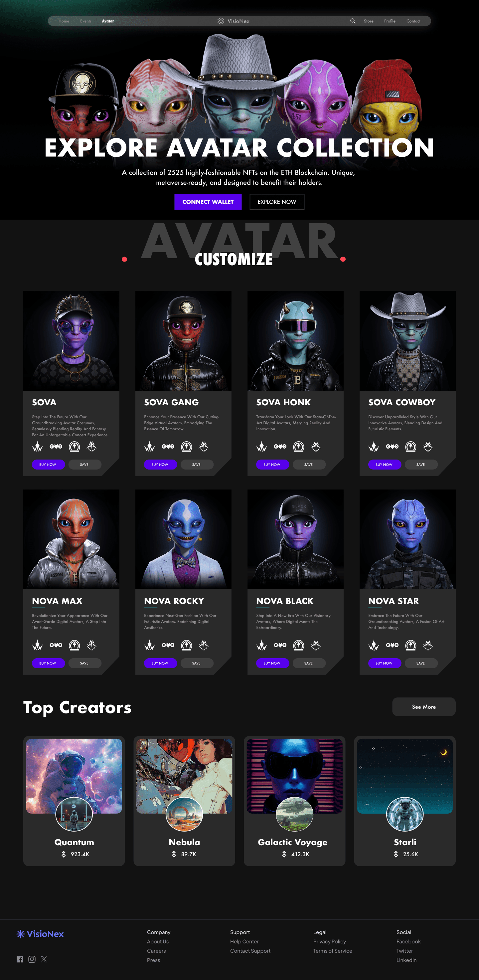Open the X (Twitter) icon in footer
Image resolution: width=479 pixels, height=980 pixels.
(44, 959)
